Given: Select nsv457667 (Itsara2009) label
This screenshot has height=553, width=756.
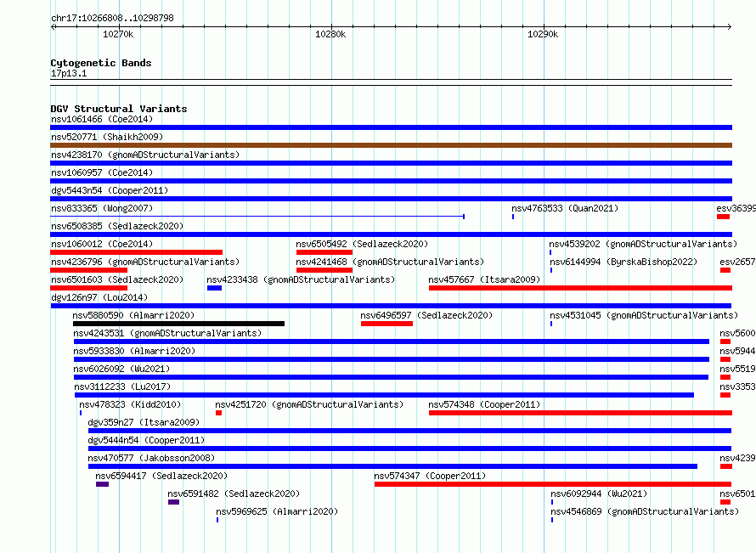Looking at the screenshot, I should click(484, 279).
